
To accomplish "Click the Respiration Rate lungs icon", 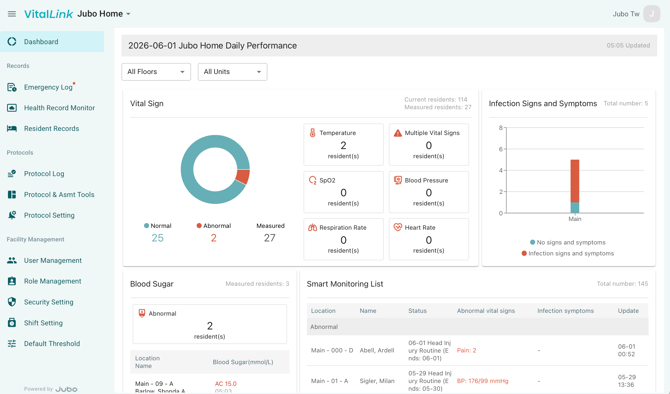I will pyautogui.click(x=312, y=227).
